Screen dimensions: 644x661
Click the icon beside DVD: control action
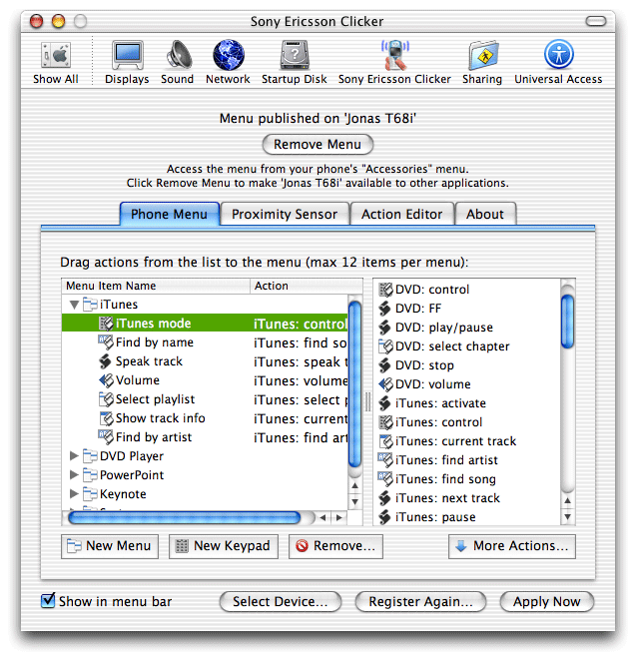pos(385,290)
